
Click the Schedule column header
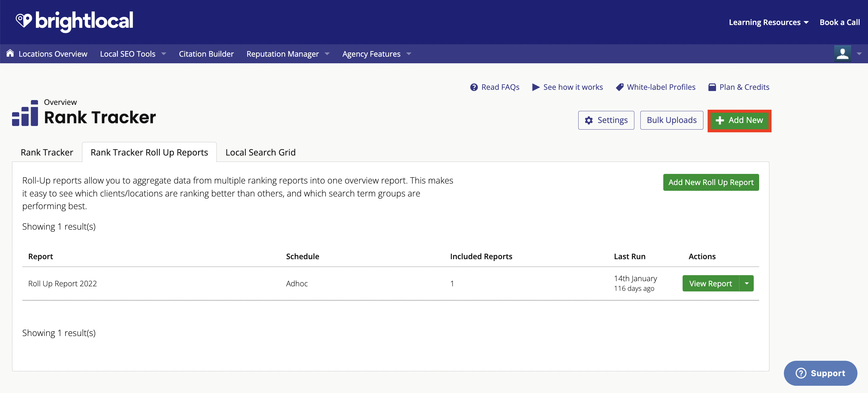[302, 256]
